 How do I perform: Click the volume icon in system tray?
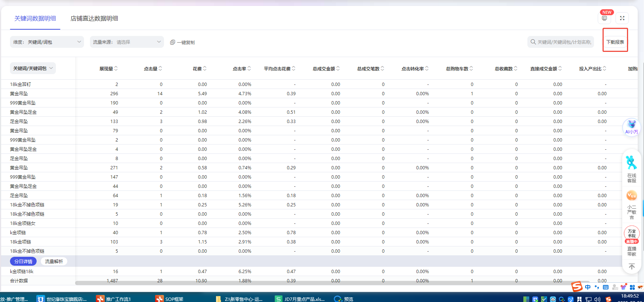[x=597, y=299]
